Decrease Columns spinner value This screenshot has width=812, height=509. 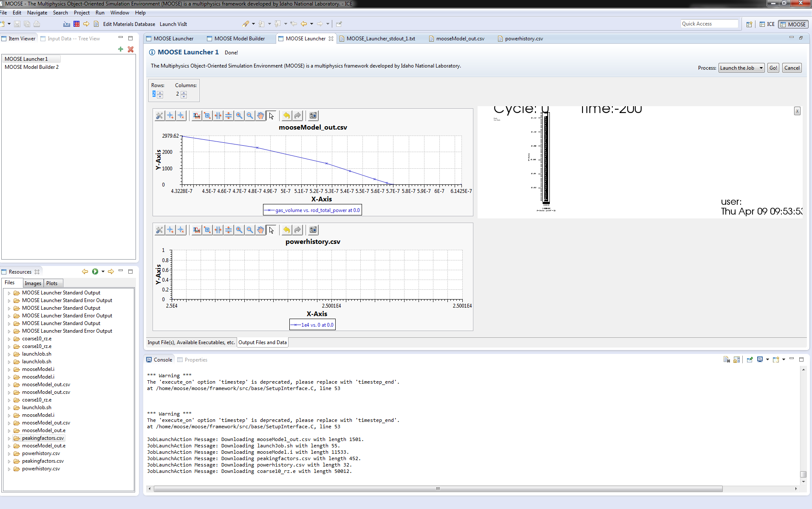point(184,96)
